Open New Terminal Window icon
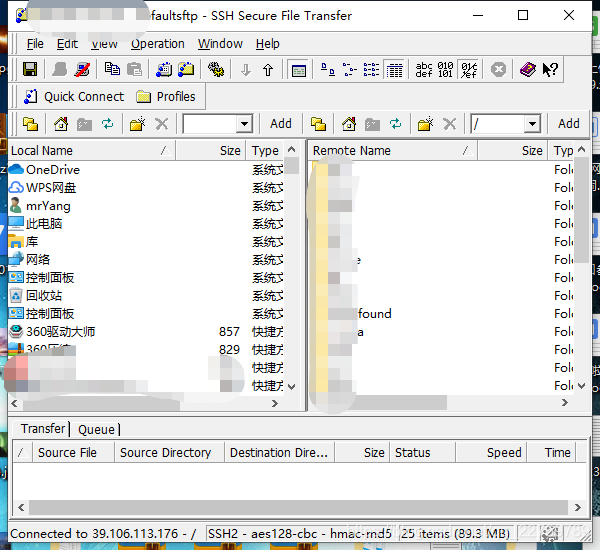This screenshot has height=550, width=600. 164,70
